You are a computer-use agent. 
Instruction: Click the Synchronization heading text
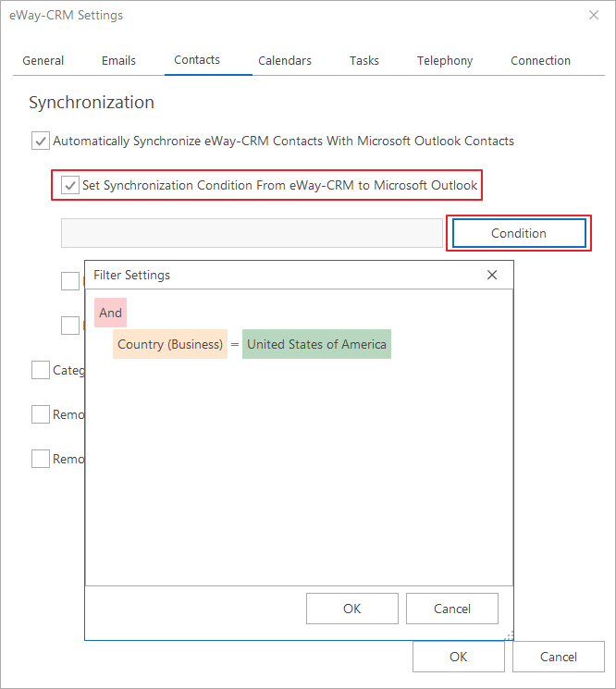(x=92, y=103)
